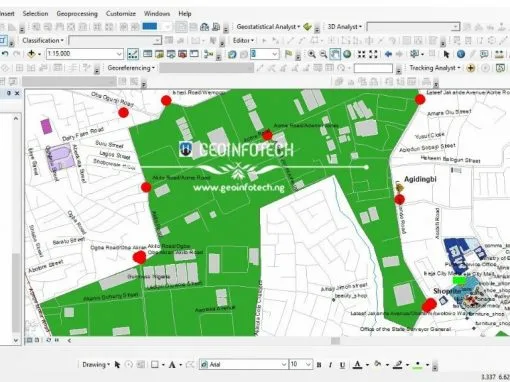Select the Zoom Out tool

tap(323, 54)
